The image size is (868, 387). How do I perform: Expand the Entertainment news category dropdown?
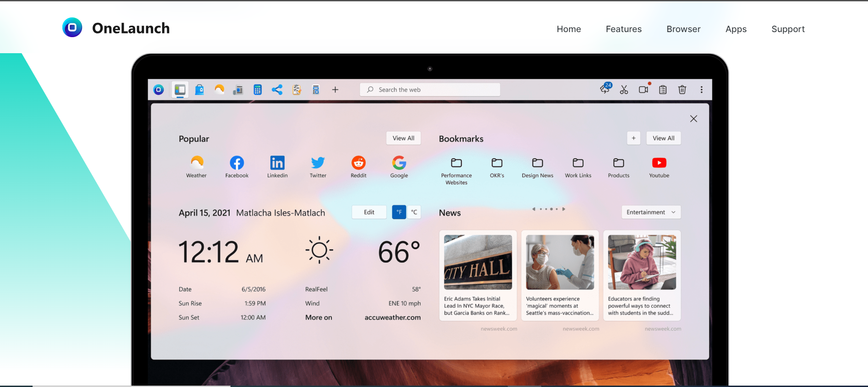[x=651, y=212]
